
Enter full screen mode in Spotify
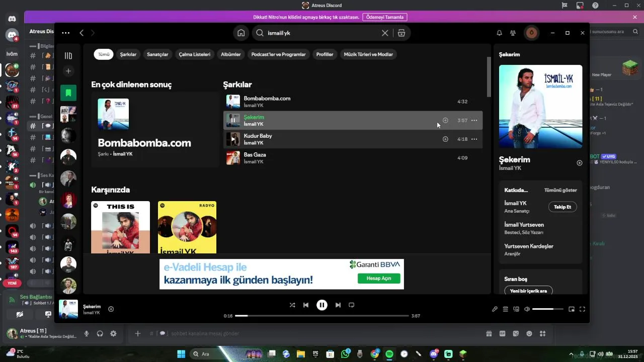[582, 309]
